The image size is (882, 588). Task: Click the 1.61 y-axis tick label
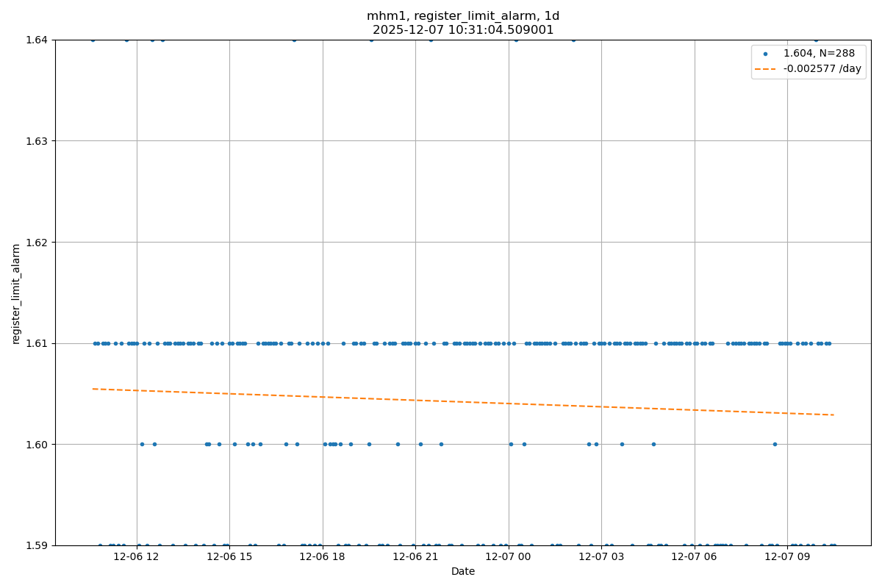point(36,343)
